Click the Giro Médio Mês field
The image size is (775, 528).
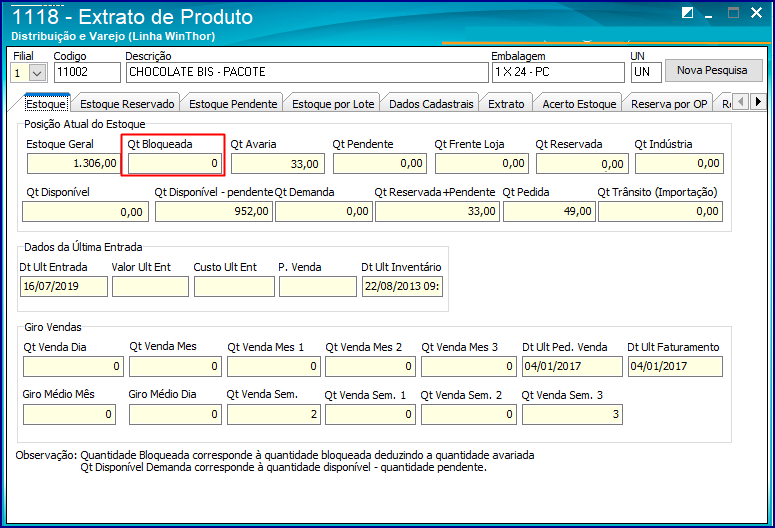point(69,415)
